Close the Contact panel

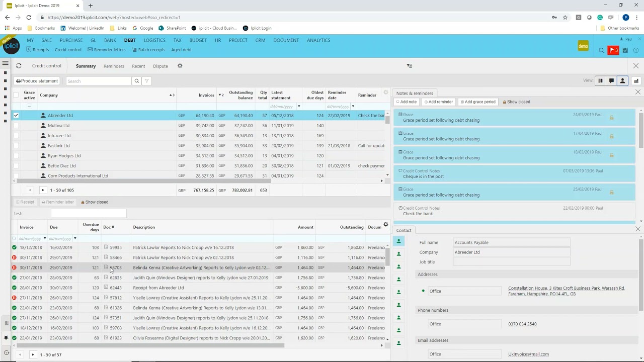[638, 230]
